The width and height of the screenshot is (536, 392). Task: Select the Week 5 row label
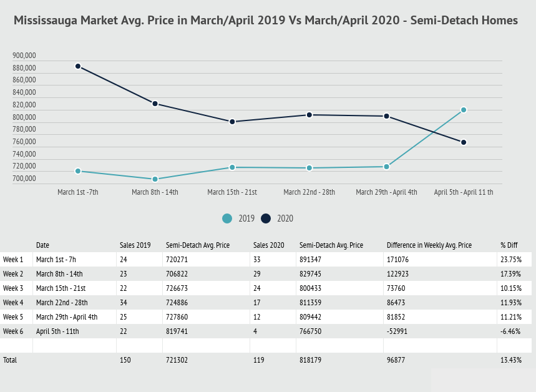[x=13, y=317]
